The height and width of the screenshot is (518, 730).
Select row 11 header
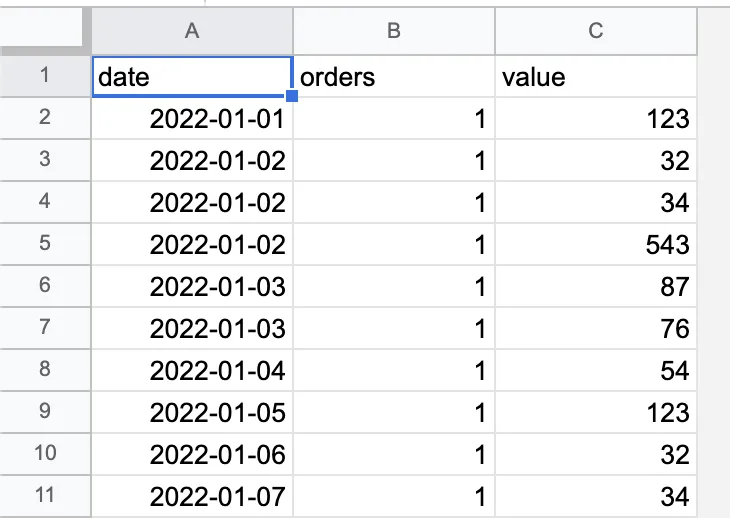pos(45,495)
